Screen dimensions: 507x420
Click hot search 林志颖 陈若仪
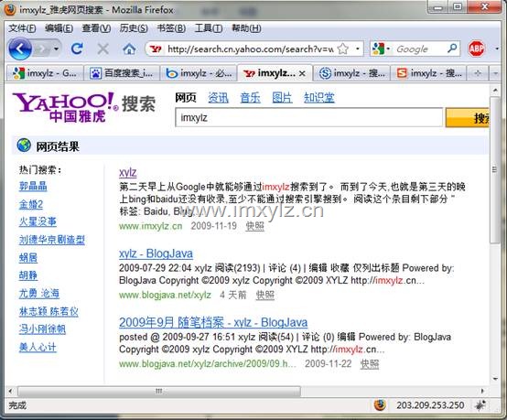tap(49, 311)
